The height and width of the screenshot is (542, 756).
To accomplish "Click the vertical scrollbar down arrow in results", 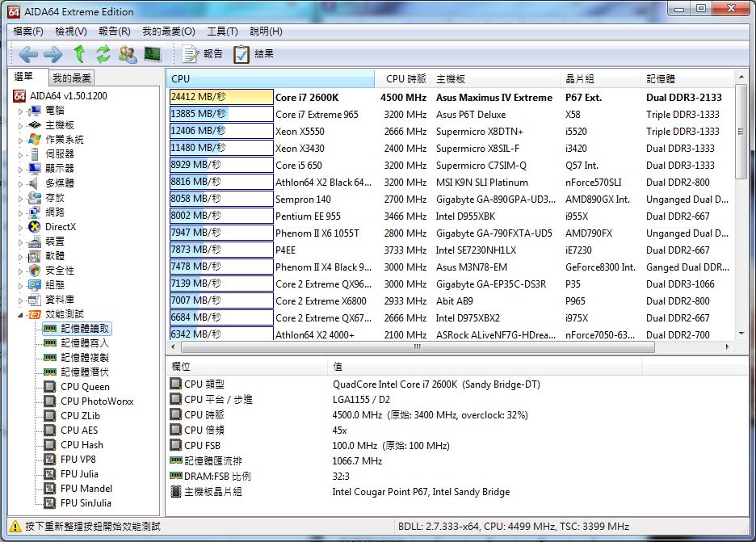I will 741,334.
